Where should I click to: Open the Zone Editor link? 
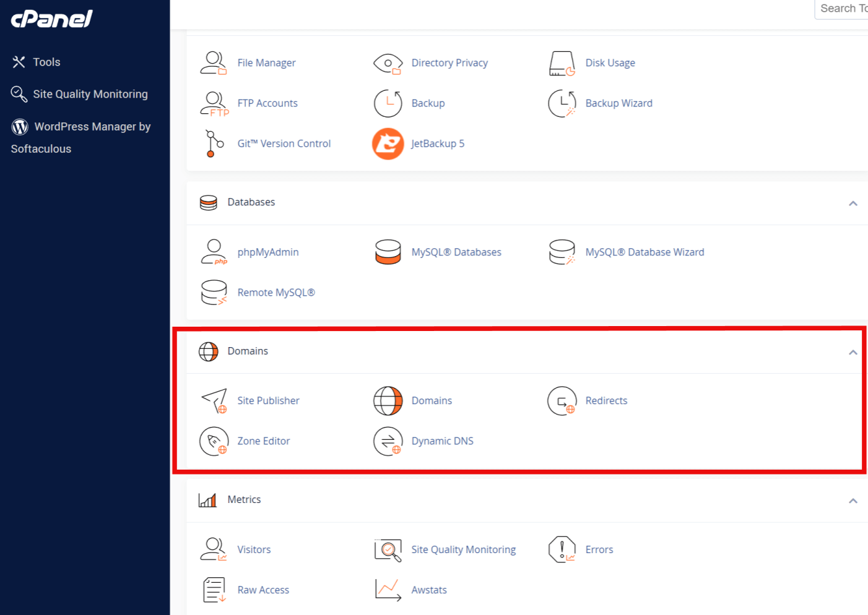(264, 441)
